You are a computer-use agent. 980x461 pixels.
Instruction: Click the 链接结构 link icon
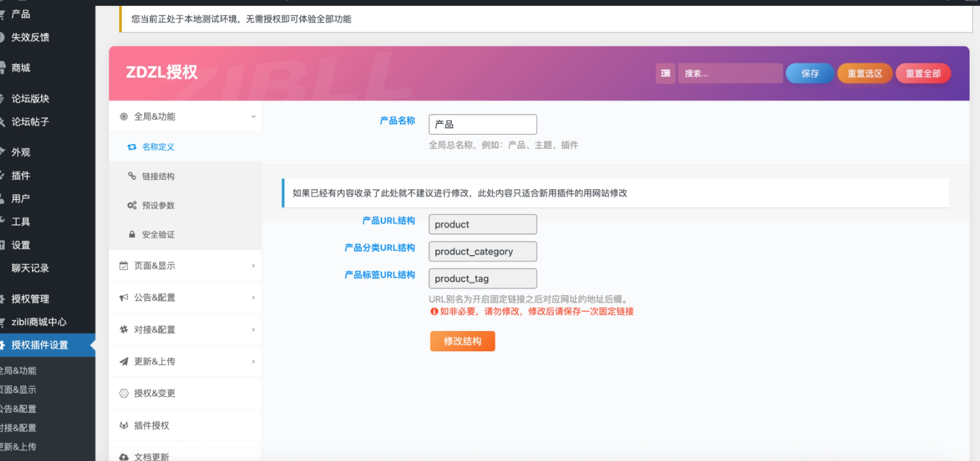click(x=132, y=176)
